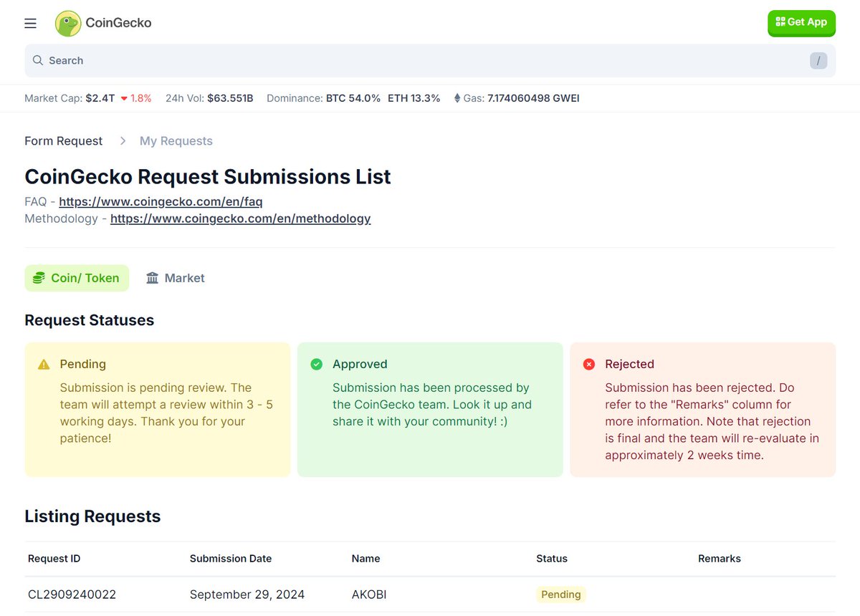The width and height of the screenshot is (860, 616).
Task: Click the 1.8% change value
Action: (141, 98)
